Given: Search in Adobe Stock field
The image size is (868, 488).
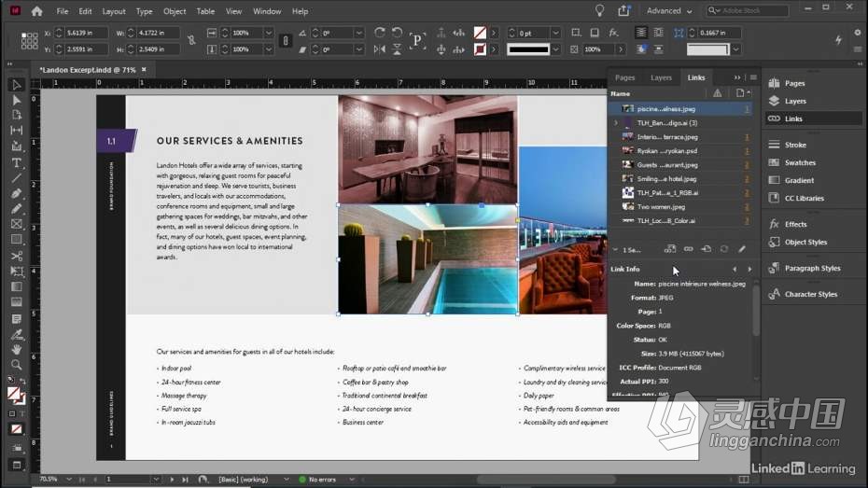Looking at the screenshot, I should (748, 10).
